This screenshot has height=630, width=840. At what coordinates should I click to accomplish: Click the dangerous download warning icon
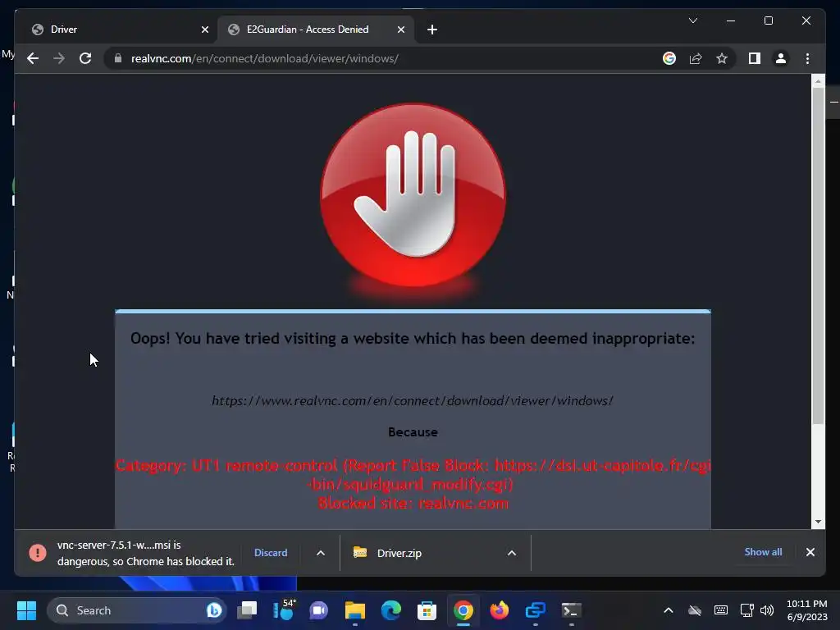coord(38,552)
